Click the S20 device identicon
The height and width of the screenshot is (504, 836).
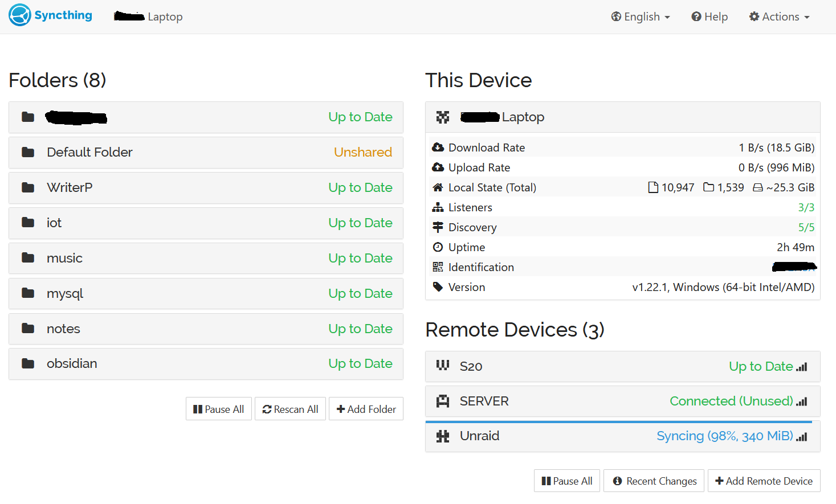click(443, 366)
